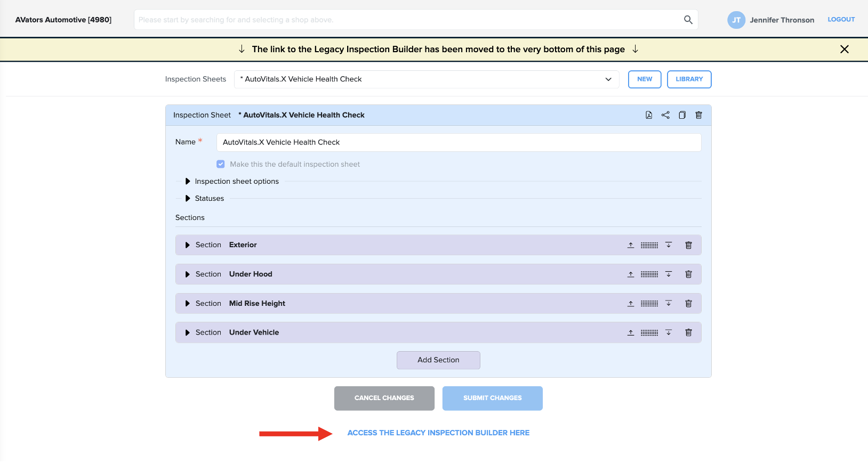Open the LIBRARY

[689, 79]
